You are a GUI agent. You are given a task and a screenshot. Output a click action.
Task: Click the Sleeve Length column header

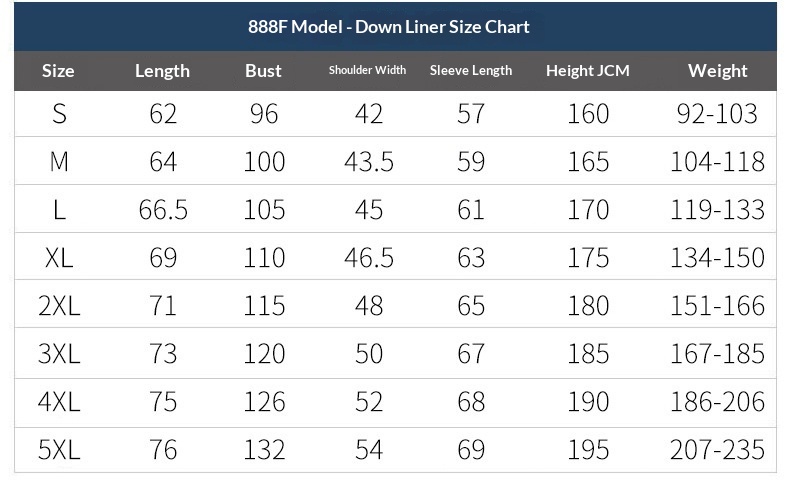[x=471, y=71]
